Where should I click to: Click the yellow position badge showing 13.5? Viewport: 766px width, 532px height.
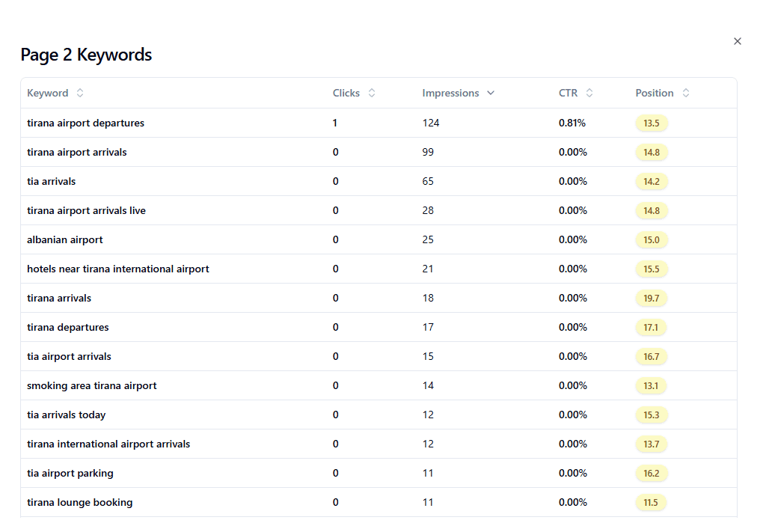[651, 123]
